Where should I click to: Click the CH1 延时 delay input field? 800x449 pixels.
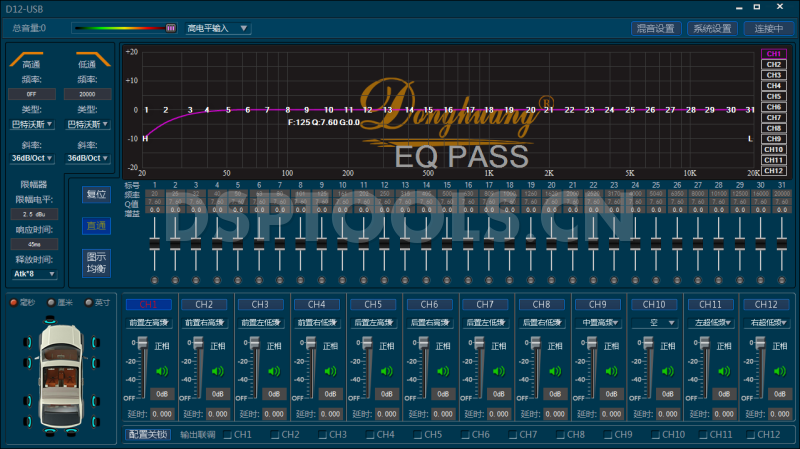[x=161, y=413]
